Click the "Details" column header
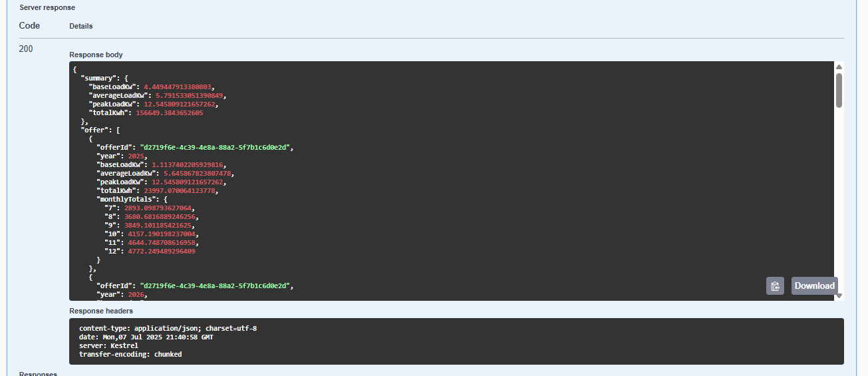The image size is (868, 376). [x=81, y=26]
